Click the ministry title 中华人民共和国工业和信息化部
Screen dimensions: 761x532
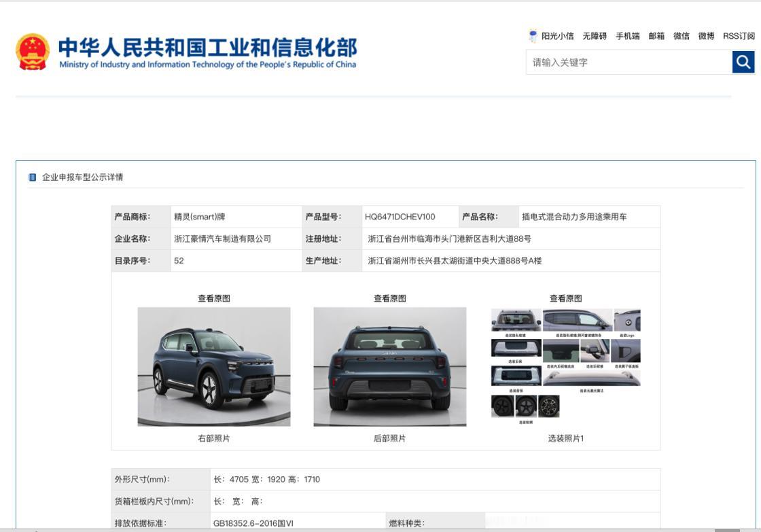click(208, 48)
